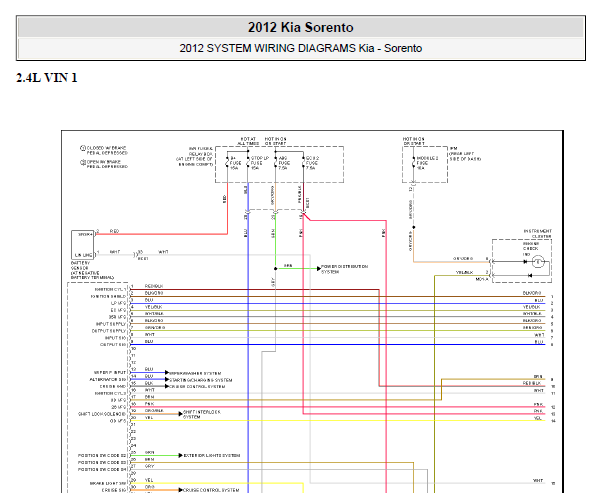Click the fuse/relay box location label
605x493 pixels.
pyautogui.click(x=195, y=156)
